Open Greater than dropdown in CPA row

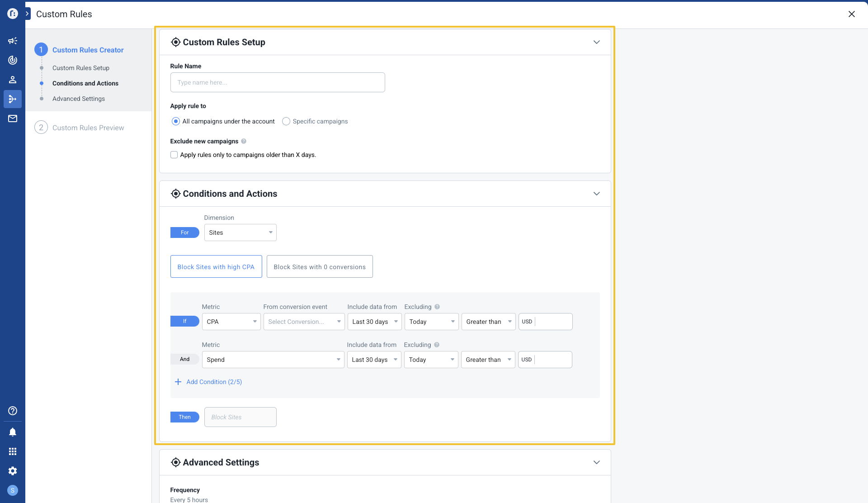(x=489, y=322)
